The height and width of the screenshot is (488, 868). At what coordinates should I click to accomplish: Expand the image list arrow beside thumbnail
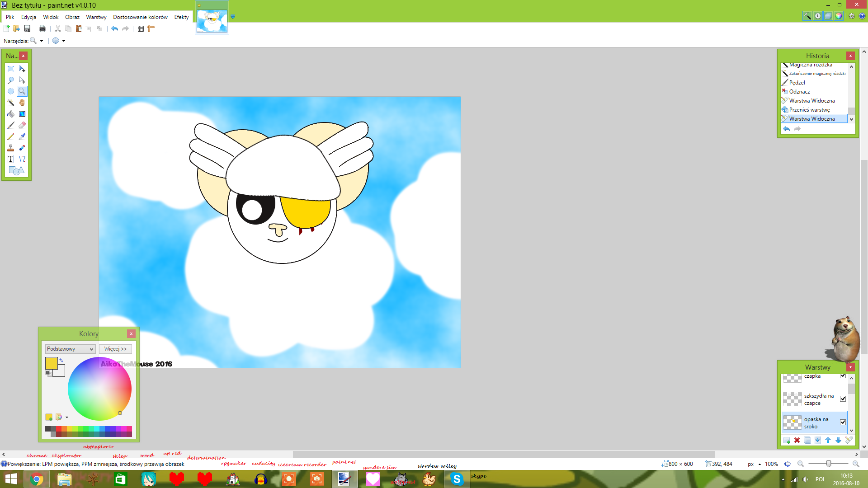pyautogui.click(x=233, y=17)
